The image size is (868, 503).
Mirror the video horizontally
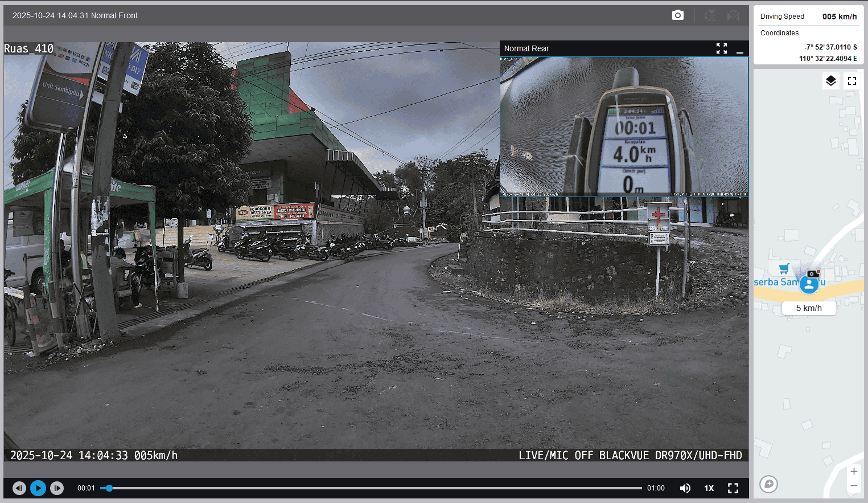(733, 15)
